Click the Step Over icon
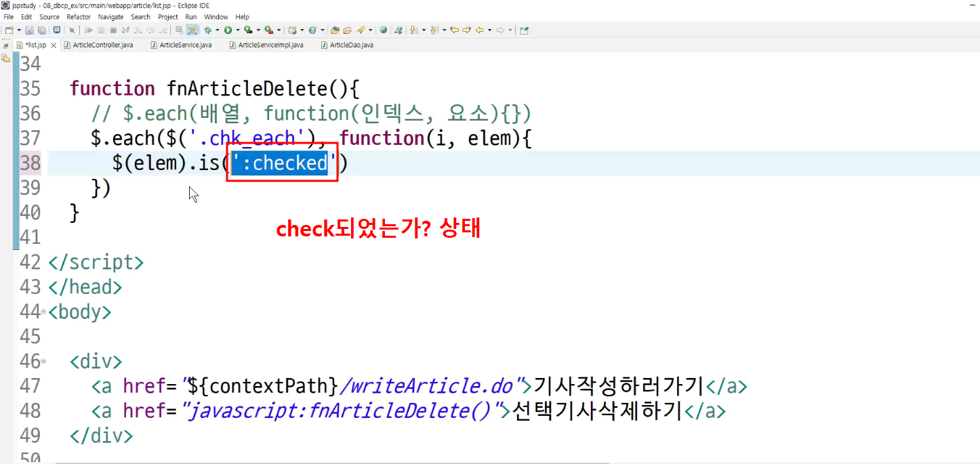The height and width of the screenshot is (464, 980). pyautogui.click(x=150, y=30)
